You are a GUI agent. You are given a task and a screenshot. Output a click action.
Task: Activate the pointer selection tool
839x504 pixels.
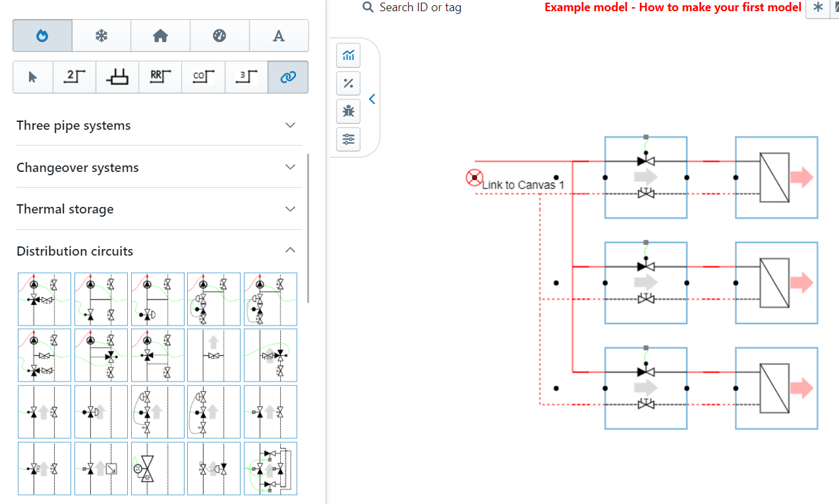[33, 77]
